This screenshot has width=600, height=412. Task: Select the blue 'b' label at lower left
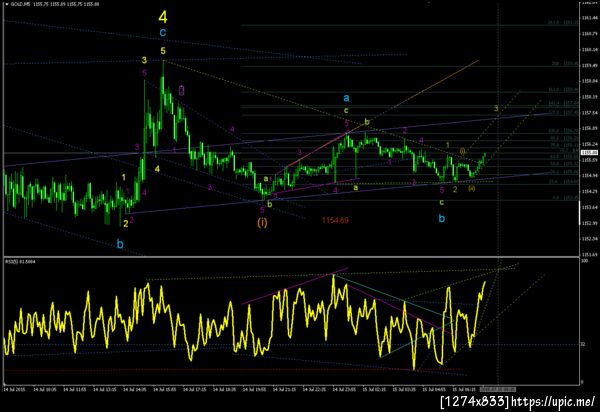click(x=120, y=244)
